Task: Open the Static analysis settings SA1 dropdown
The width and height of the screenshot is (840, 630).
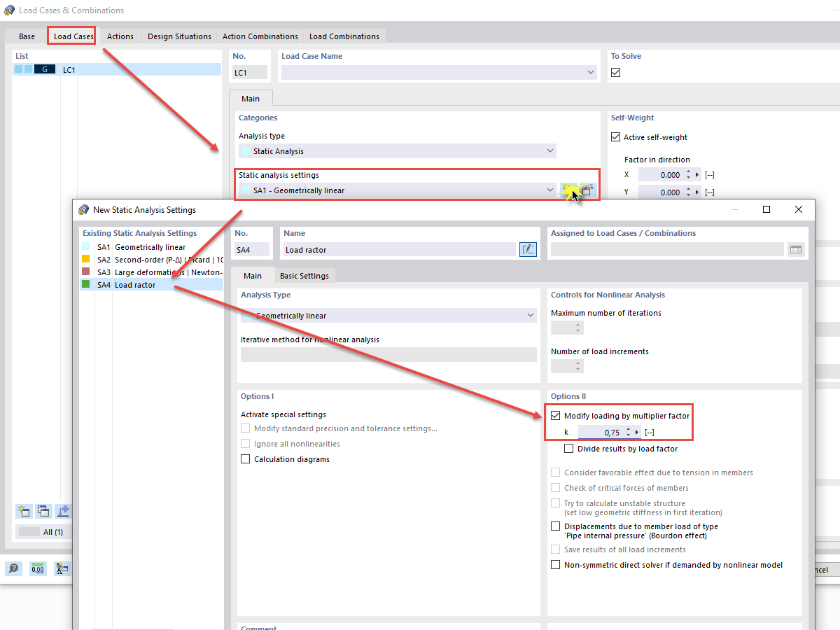Action: (550, 190)
